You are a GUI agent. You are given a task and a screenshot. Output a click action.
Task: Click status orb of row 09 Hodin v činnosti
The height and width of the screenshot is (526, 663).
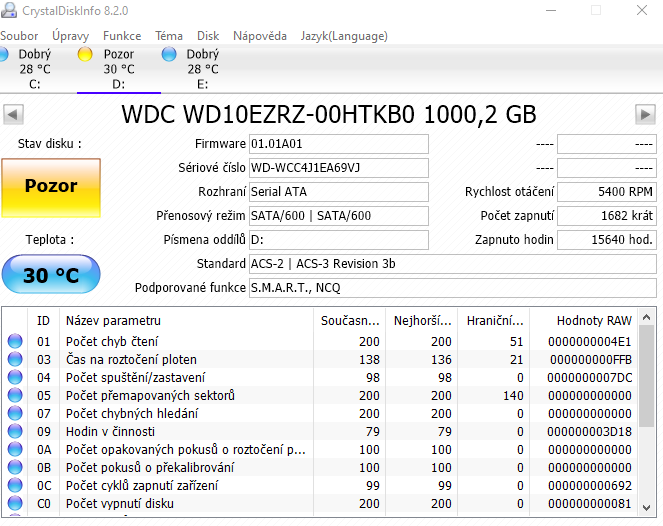point(15,431)
